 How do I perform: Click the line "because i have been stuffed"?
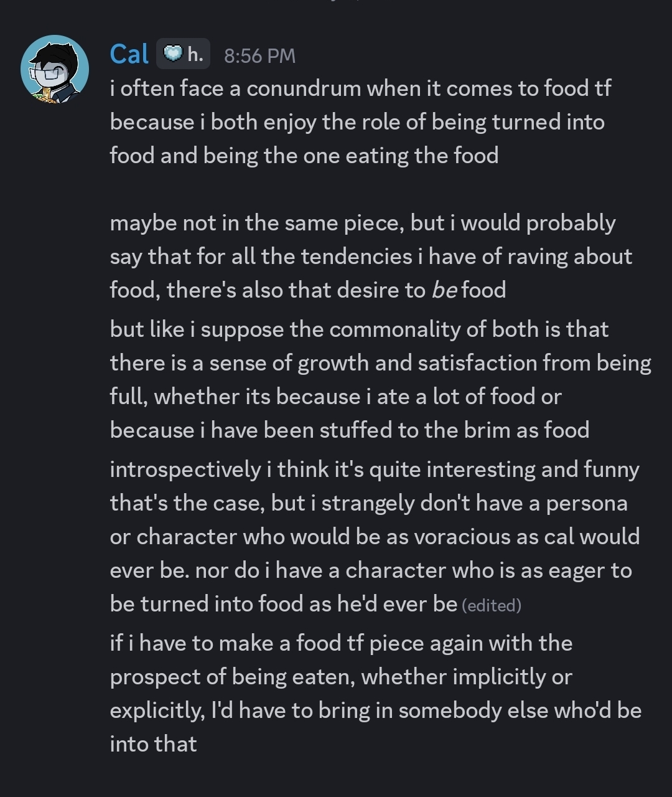tap(349, 430)
